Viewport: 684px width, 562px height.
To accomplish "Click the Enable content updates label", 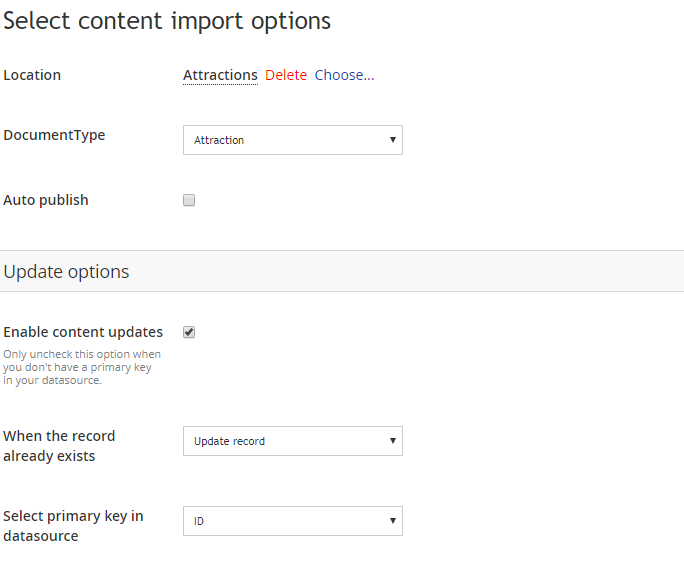I will point(83,332).
